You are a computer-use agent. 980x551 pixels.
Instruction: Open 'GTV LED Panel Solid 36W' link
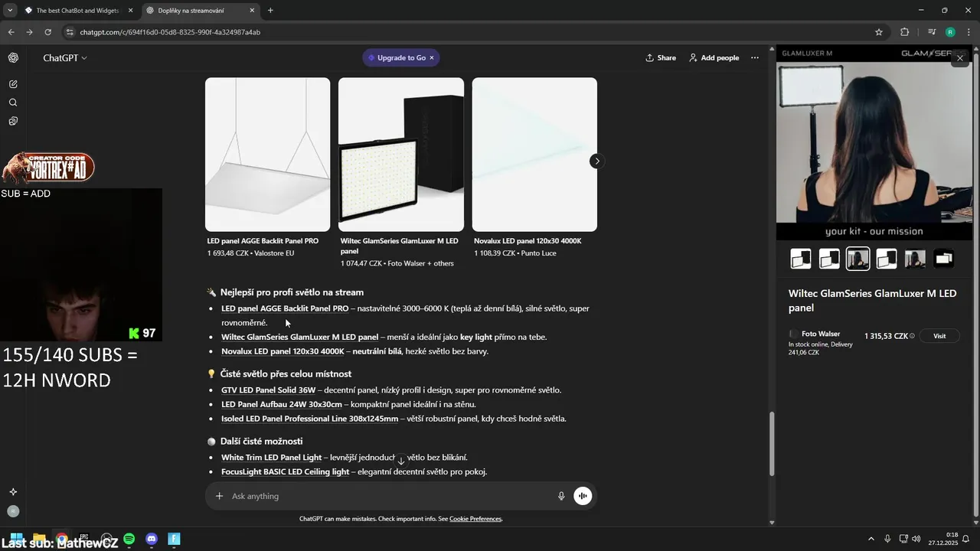(268, 390)
